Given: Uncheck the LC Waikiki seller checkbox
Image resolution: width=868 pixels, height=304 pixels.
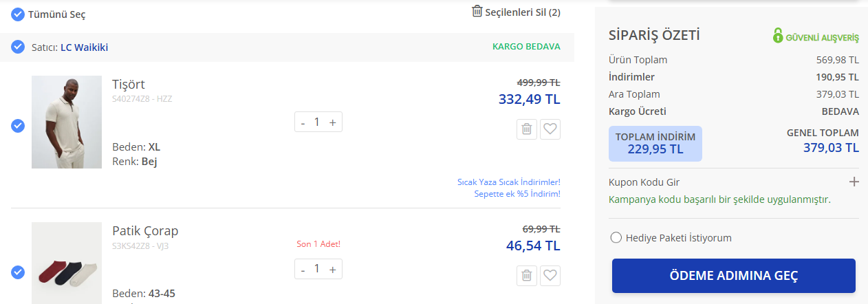Looking at the screenshot, I should (x=18, y=47).
